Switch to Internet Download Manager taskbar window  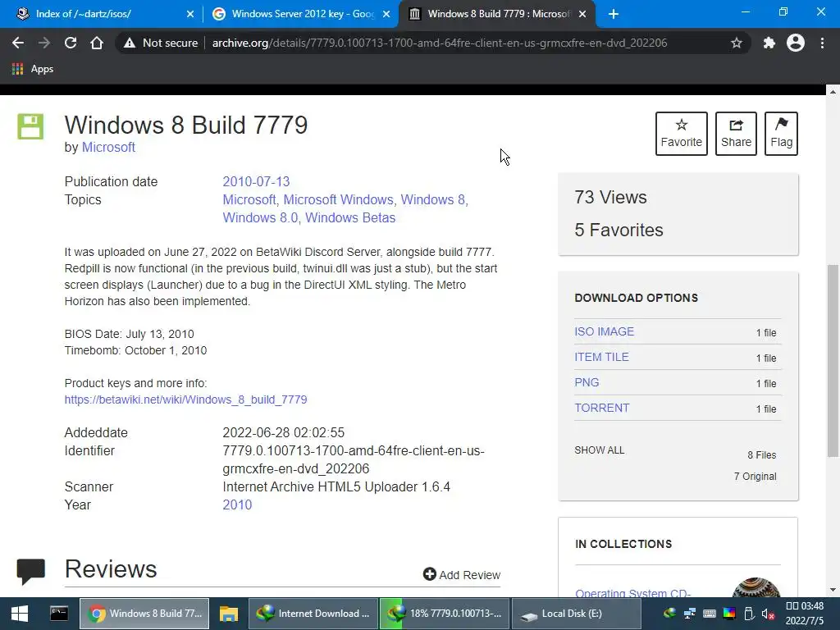313,614
